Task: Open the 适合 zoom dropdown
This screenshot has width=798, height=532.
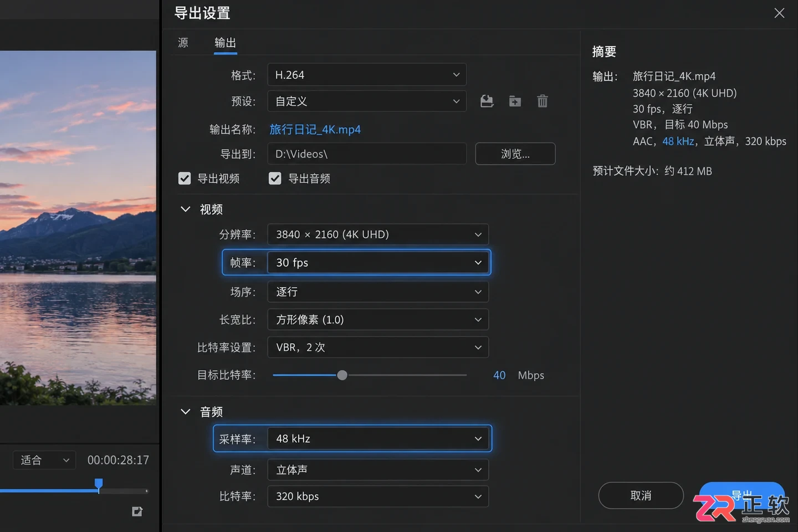Action: click(44, 460)
